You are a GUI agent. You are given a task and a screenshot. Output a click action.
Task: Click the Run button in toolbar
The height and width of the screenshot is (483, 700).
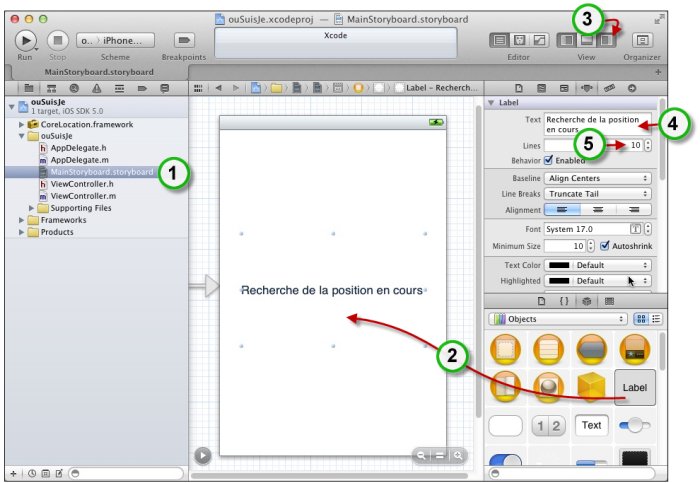25,41
